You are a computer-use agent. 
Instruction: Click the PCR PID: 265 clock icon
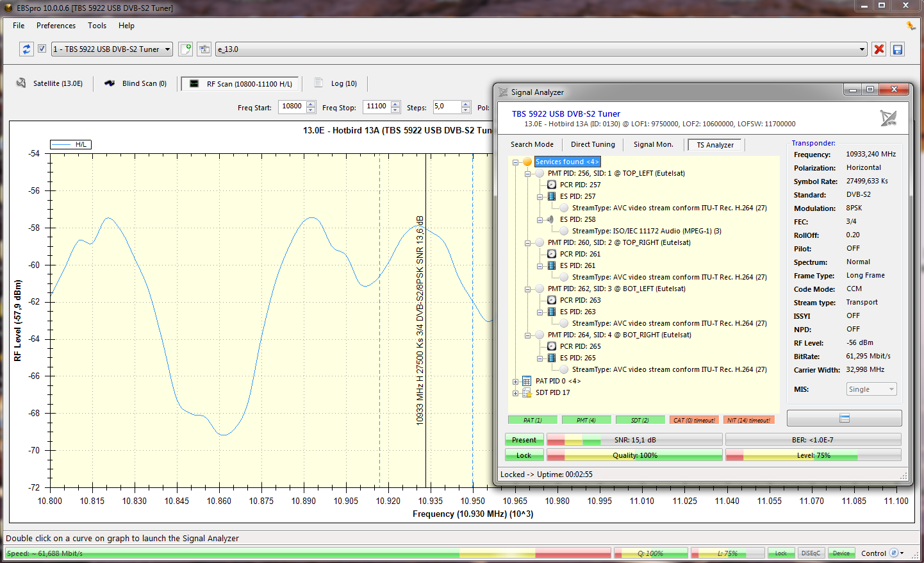[x=552, y=346]
